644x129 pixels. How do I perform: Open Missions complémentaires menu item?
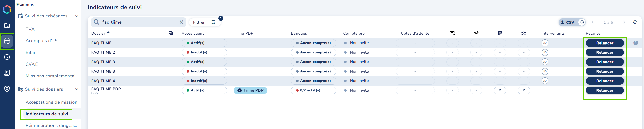[52, 76]
